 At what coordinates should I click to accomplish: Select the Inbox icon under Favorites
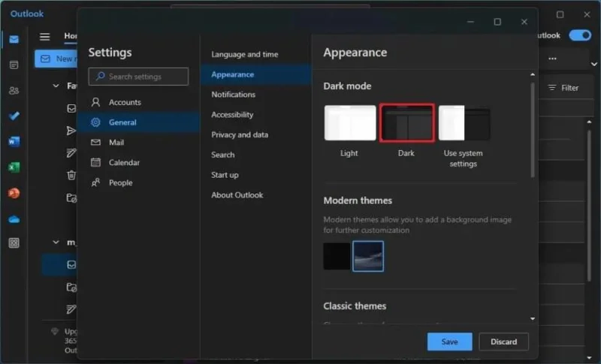(x=71, y=108)
